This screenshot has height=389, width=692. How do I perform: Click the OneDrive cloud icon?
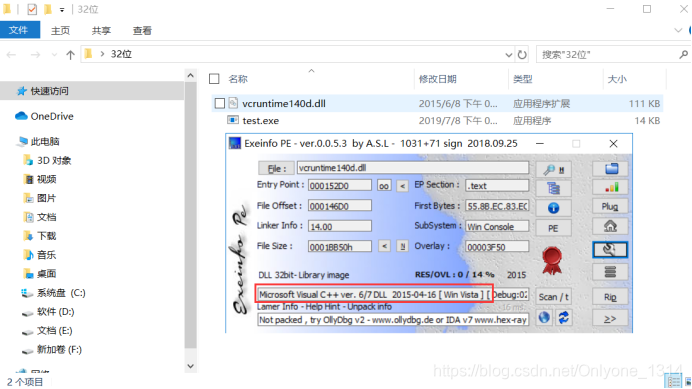(21, 116)
